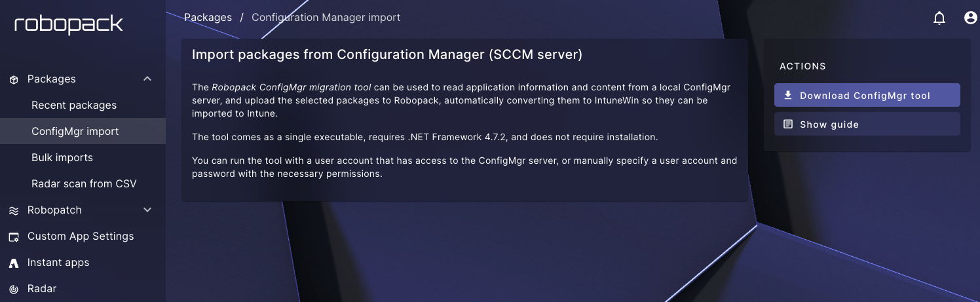This screenshot has width=980, height=302.
Task: Go to Bulk imports page
Action: pos(62,158)
